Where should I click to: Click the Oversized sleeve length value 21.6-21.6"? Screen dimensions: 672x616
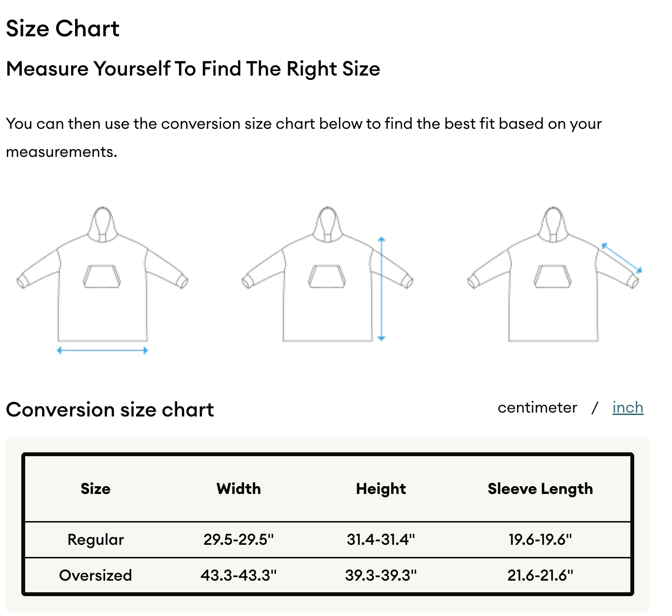[x=540, y=575]
